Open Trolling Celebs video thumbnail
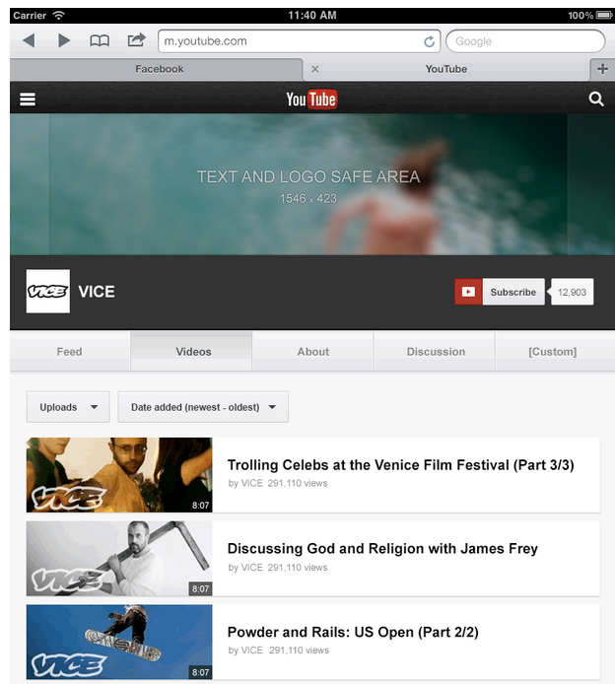Viewport: 616px width, 684px height. click(x=119, y=475)
